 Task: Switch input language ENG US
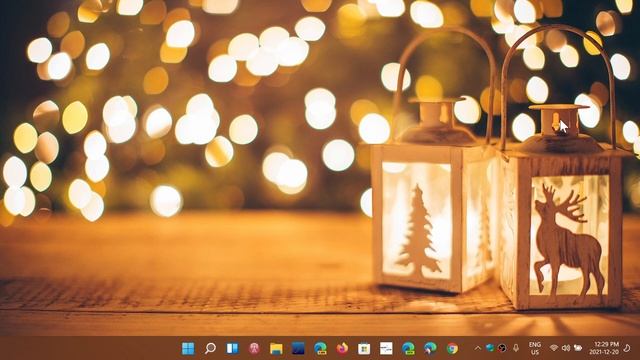(x=535, y=348)
